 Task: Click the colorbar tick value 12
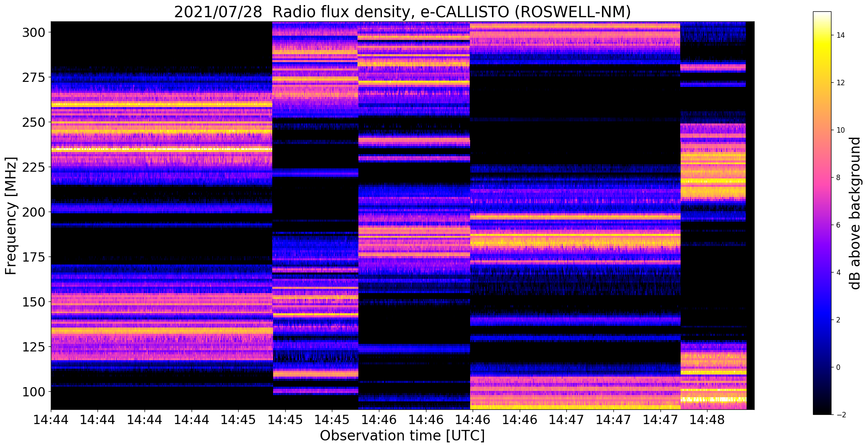click(841, 83)
